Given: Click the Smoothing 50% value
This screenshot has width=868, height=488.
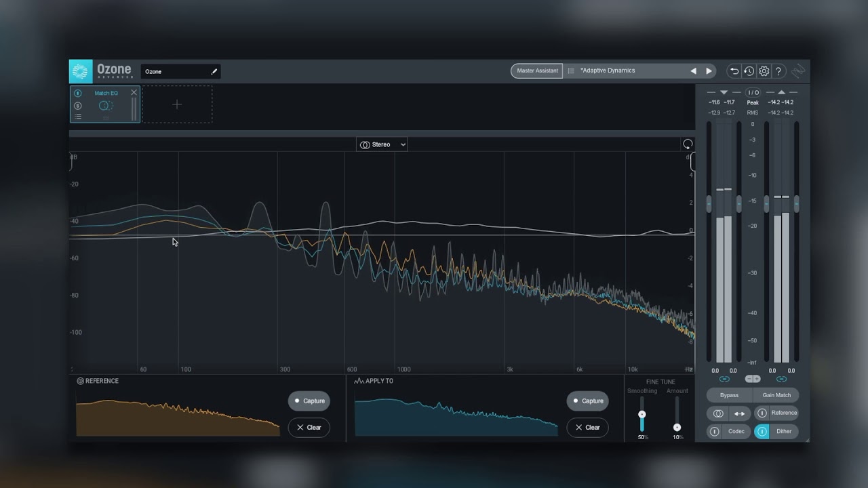Looking at the screenshot, I should (642, 438).
